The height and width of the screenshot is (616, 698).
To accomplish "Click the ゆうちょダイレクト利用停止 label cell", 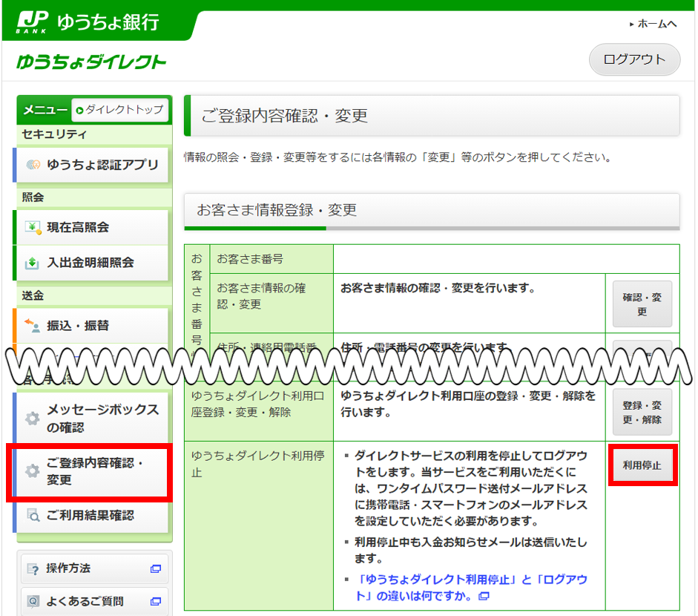I will click(x=259, y=525).
